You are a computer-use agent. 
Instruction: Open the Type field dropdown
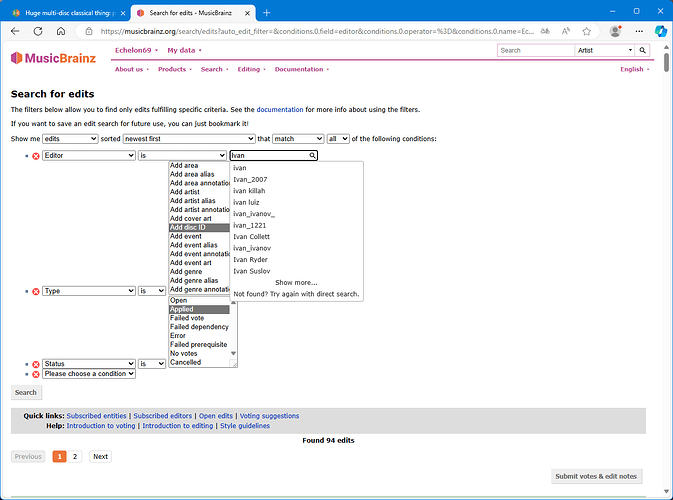point(89,291)
